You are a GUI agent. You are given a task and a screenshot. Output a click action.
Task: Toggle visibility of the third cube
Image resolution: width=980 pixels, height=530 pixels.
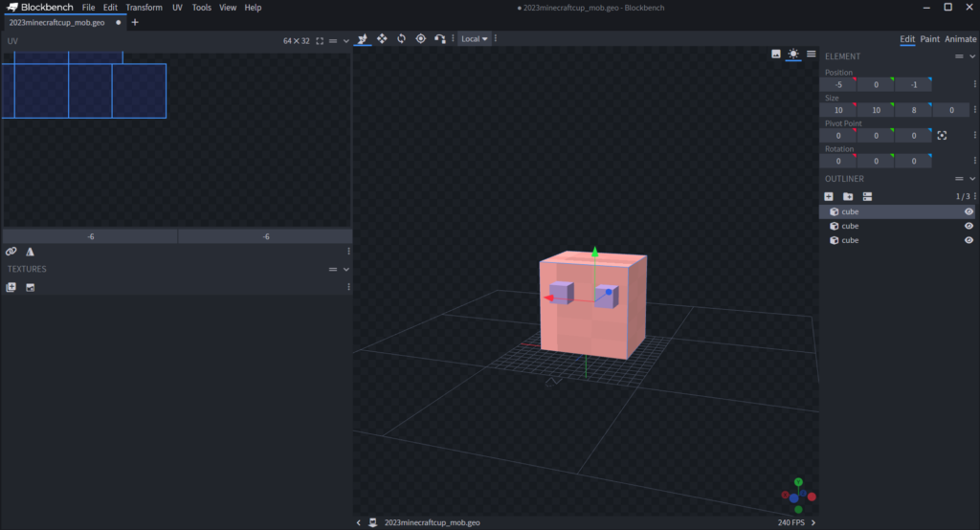point(969,240)
